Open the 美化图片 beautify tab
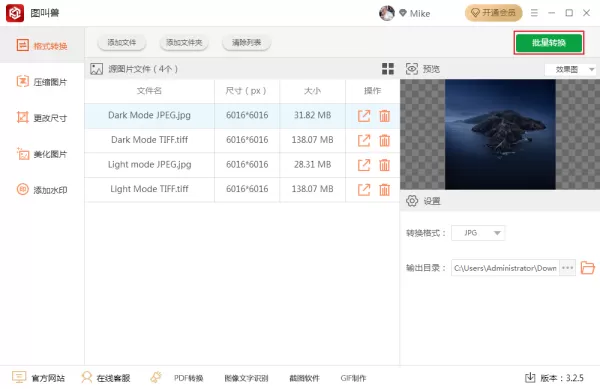600x389 pixels. click(42, 154)
